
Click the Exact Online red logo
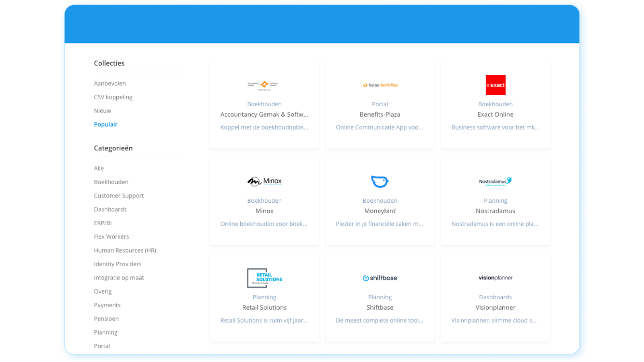[495, 85]
